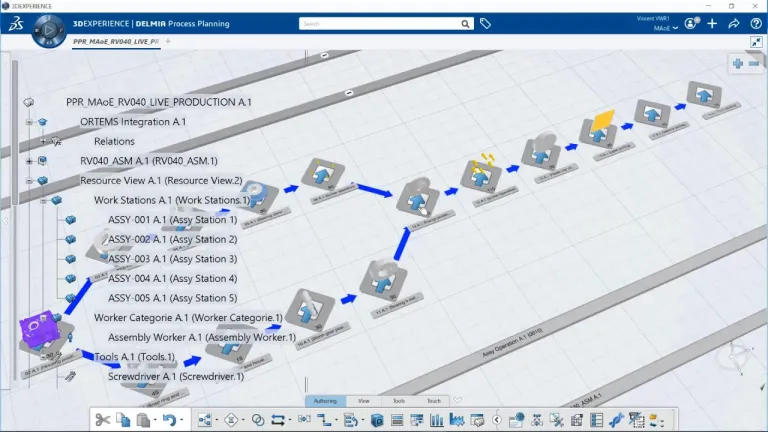
Task: Select ASSY-005 A.1 (Assy Station 5)
Action: (172, 298)
